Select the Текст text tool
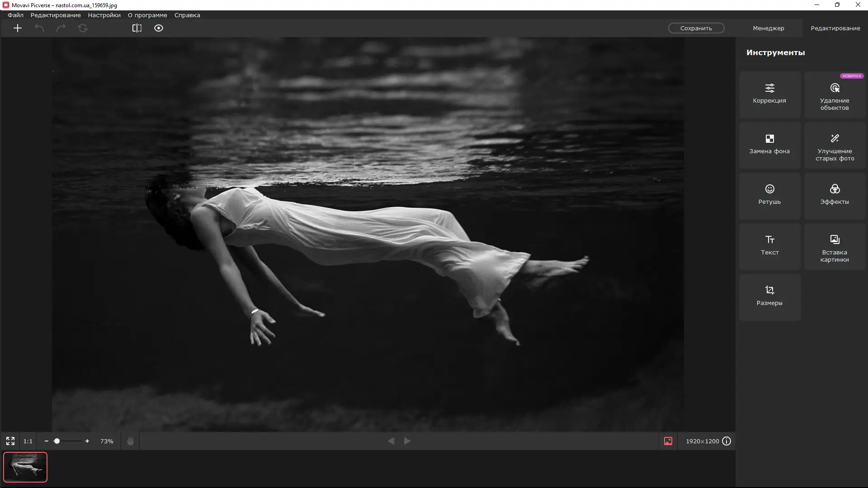868x488 pixels. tap(769, 246)
